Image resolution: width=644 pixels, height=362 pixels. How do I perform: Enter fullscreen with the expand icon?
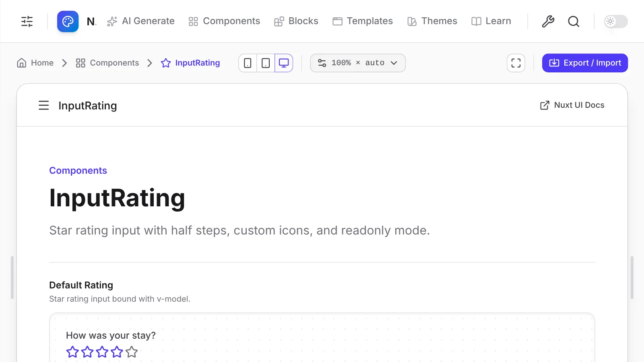pyautogui.click(x=516, y=63)
